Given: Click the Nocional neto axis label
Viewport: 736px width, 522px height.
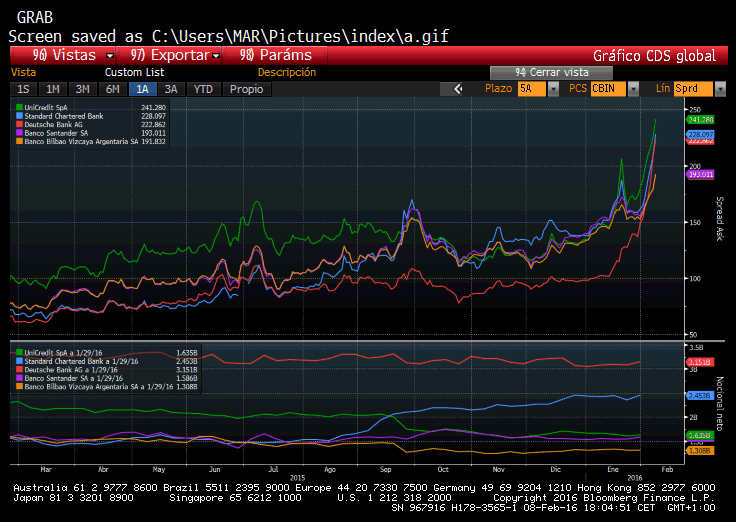Looking at the screenshot, I should coord(720,404).
